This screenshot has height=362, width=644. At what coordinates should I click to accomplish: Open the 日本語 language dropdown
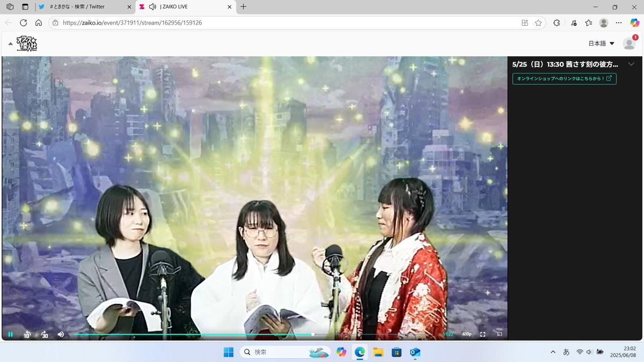(x=601, y=43)
